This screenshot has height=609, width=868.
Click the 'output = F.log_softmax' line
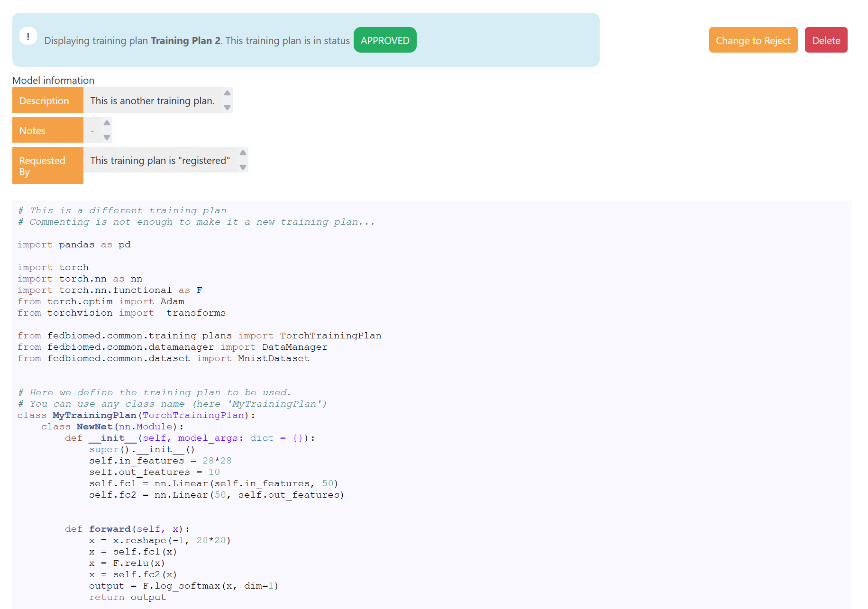point(184,586)
